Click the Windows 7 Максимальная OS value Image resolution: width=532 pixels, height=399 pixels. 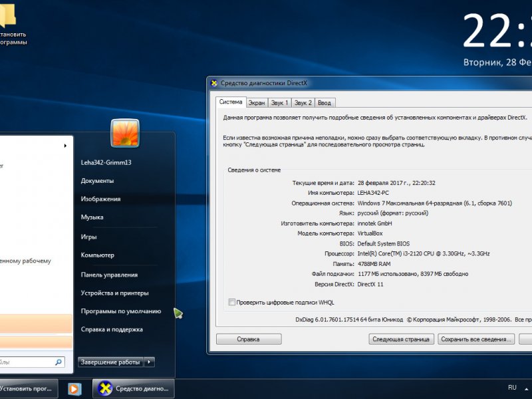435,203
